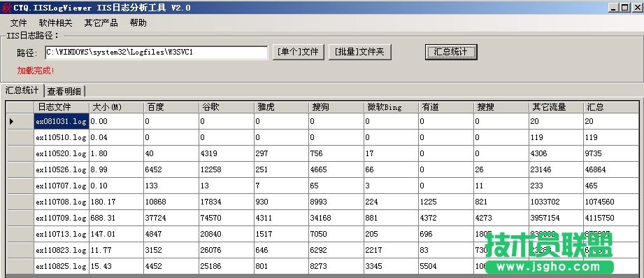This screenshot has width=644, height=278.
Task: Select the ex110510.log cell
Action: tap(62, 137)
